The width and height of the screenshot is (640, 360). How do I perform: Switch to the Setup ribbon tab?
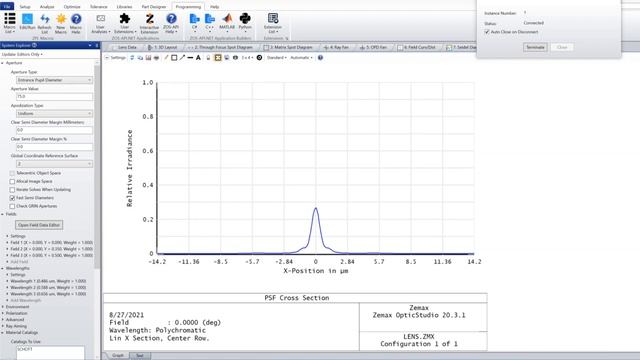[25, 7]
